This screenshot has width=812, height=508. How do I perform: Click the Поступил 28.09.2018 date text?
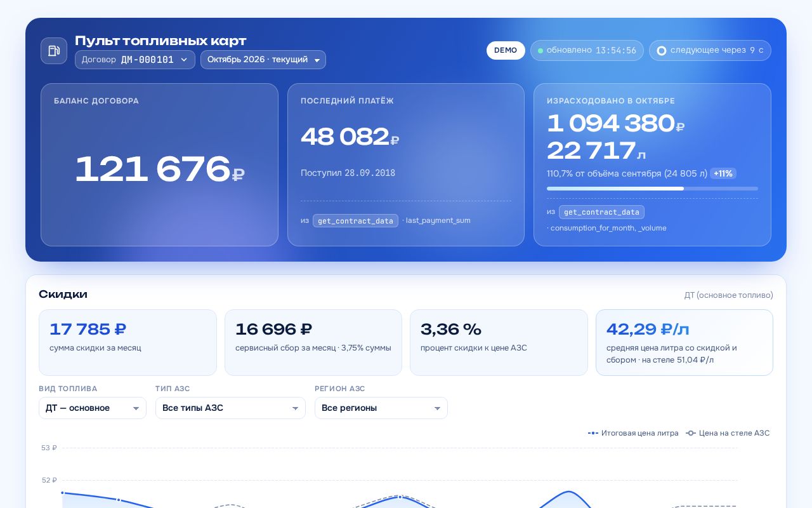tap(348, 173)
